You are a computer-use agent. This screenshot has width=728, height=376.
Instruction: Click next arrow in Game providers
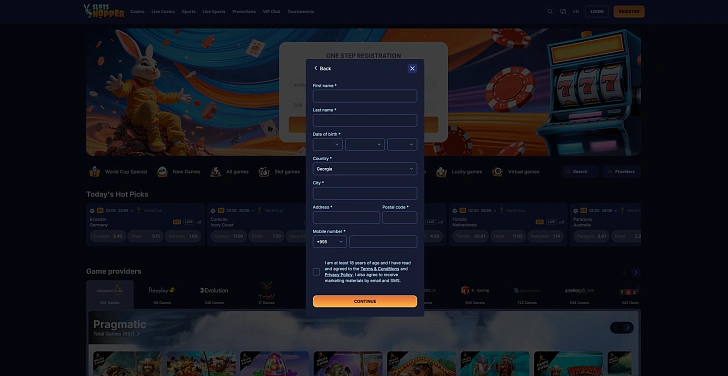(636, 272)
